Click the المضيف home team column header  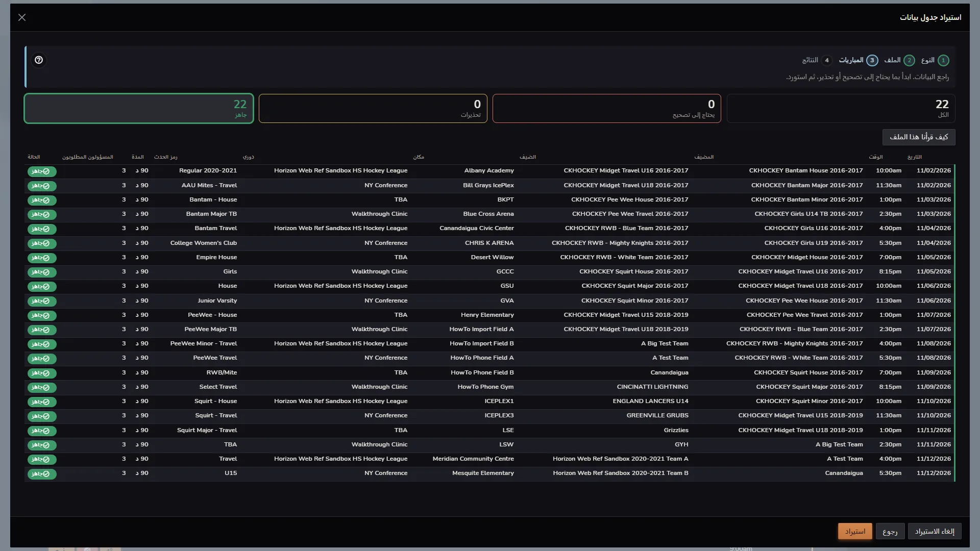(704, 157)
